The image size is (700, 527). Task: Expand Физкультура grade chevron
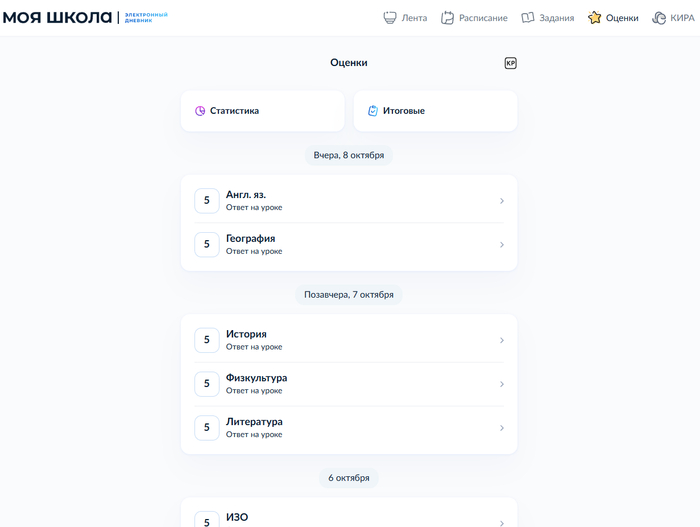pyautogui.click(x=502, y=384)
